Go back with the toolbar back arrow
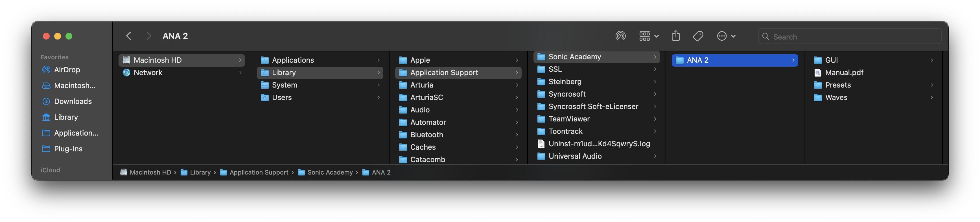980x222 pixels. [129, 36]
